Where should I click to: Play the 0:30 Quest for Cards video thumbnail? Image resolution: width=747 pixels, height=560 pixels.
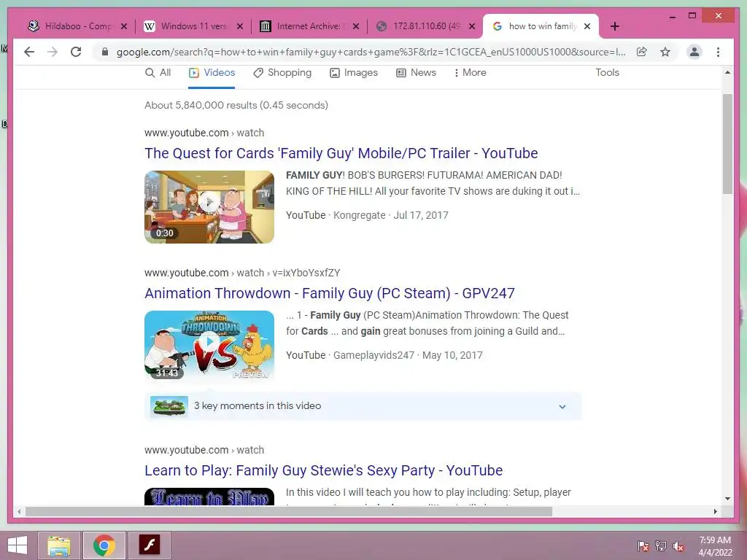tap(209, 206)
